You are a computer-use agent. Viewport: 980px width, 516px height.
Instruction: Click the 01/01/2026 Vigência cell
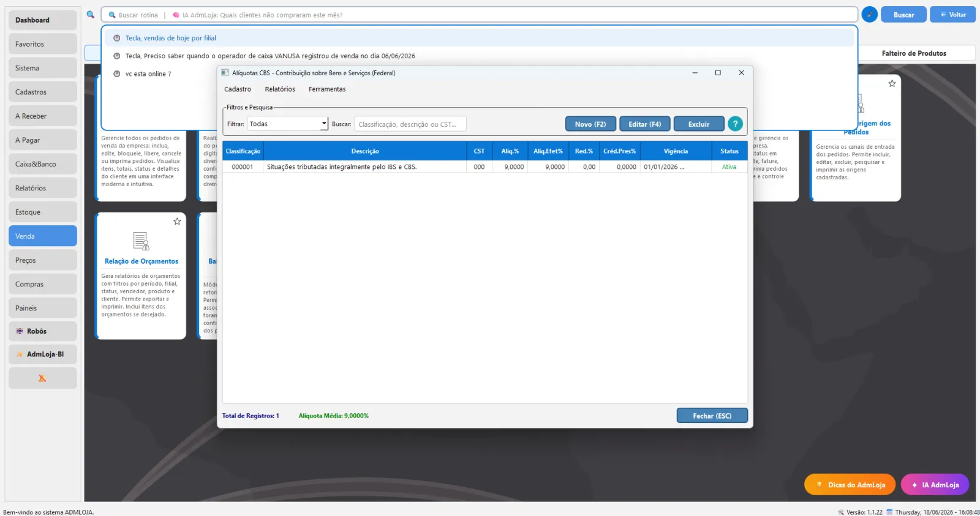[676, 167]
